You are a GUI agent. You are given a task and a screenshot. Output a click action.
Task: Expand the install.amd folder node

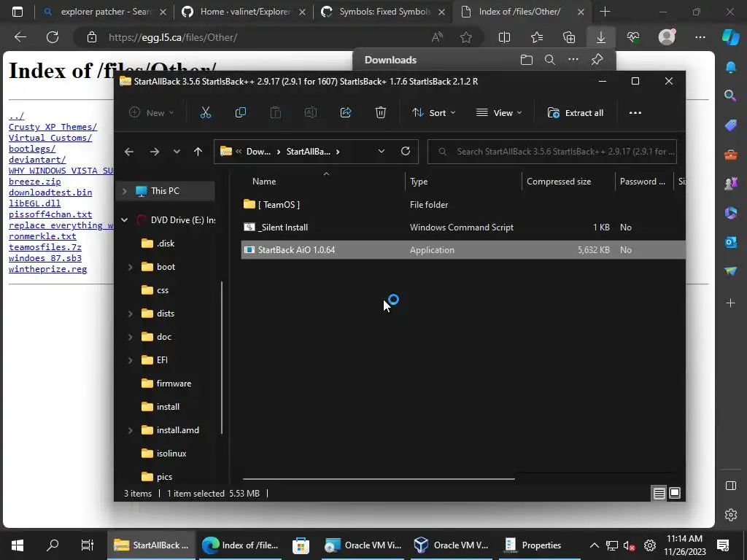(x=130, y=430)
